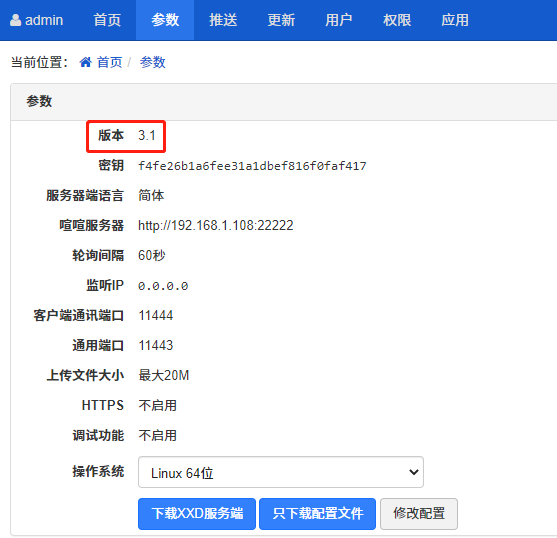Screen dimensions: 557x538
Task: Open the 操作系统 dropdown showing Linux 64位
Action: (x=281, y=472)
